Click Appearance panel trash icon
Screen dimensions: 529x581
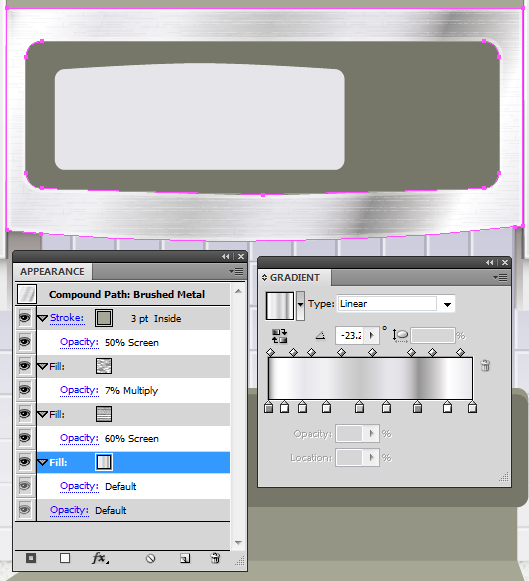(x=215, y=558)
